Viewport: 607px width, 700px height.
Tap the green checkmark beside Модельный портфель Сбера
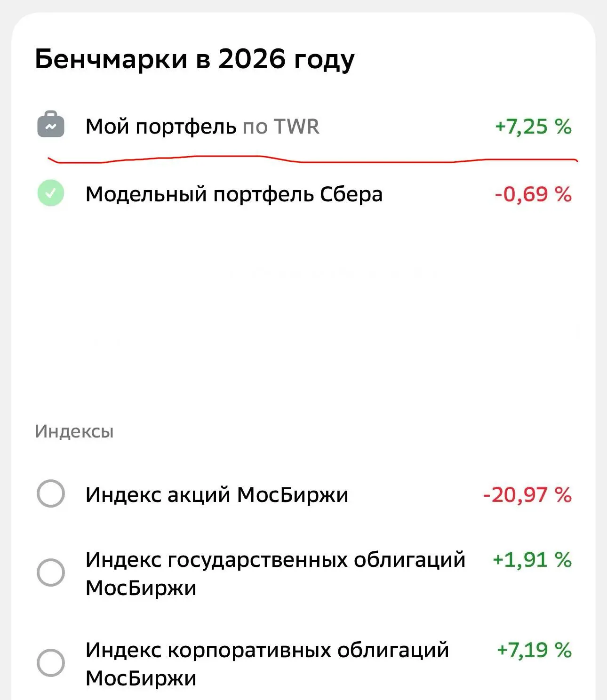point(51,193)
